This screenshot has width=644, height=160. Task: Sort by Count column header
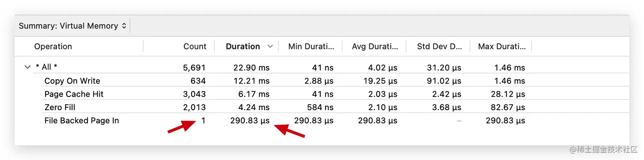tap(195, 46)
